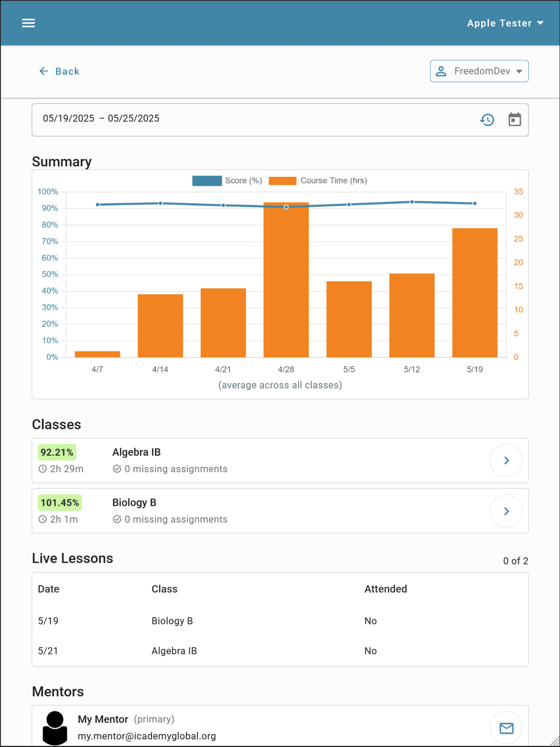
Task: Select the 5/21 live lesson date cell
Action: (x=48, y=651)
